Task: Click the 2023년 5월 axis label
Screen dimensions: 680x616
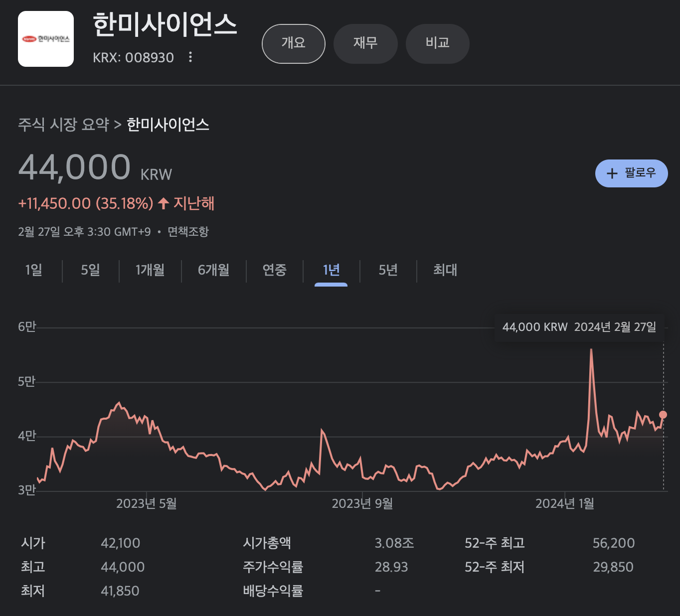Action: (147, 504)
